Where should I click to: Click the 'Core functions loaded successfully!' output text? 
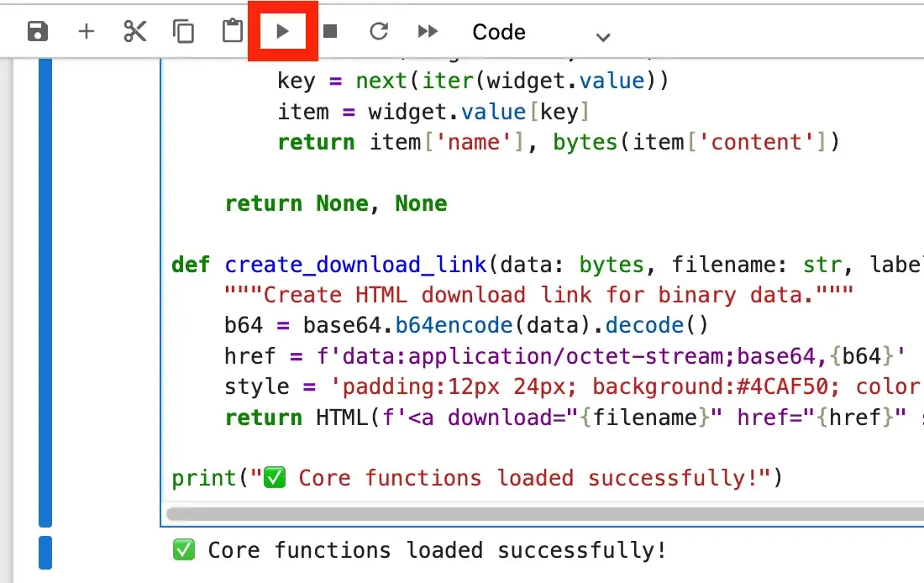[x=437, y=550]
